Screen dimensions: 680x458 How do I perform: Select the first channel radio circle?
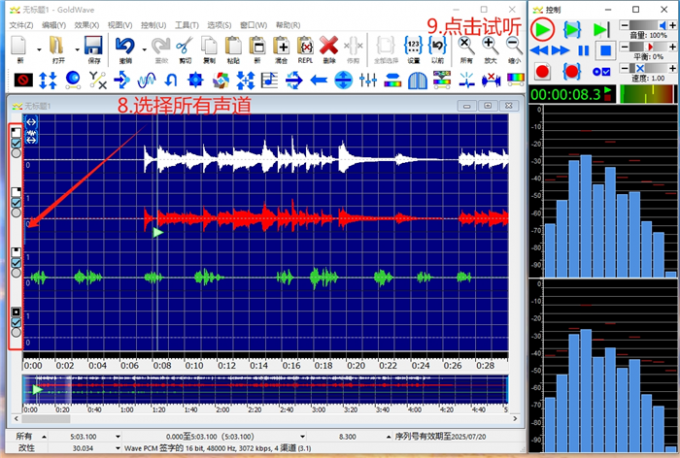pos(16,153)
